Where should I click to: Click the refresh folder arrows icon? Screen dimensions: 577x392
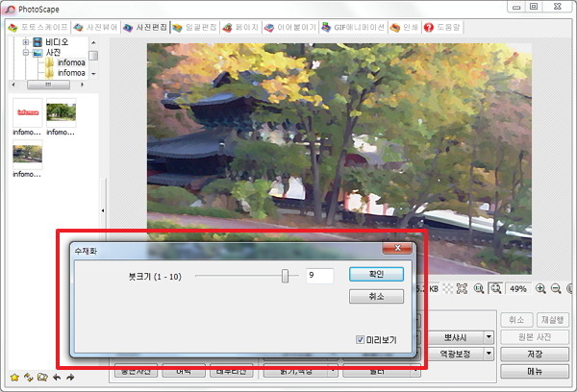[x=28, y=378]
